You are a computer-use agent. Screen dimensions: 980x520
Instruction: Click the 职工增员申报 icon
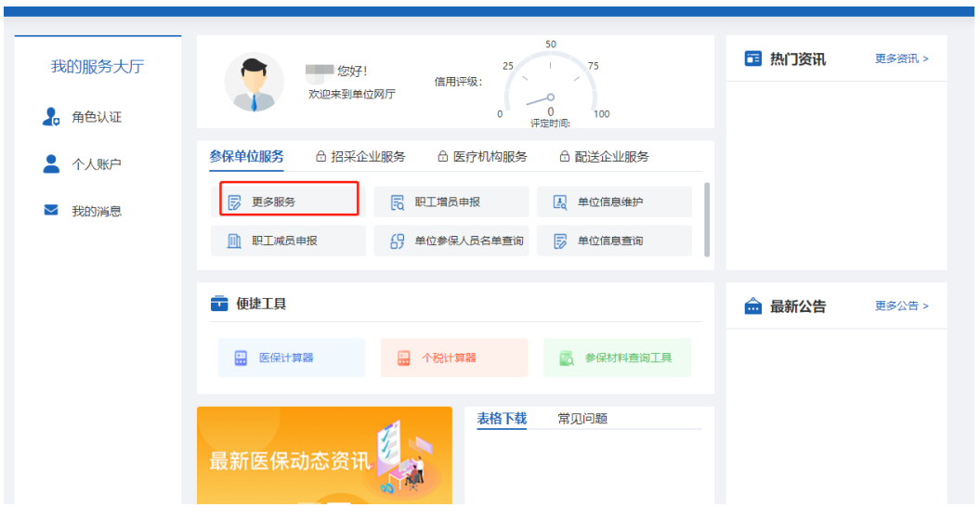pos(397,201)
